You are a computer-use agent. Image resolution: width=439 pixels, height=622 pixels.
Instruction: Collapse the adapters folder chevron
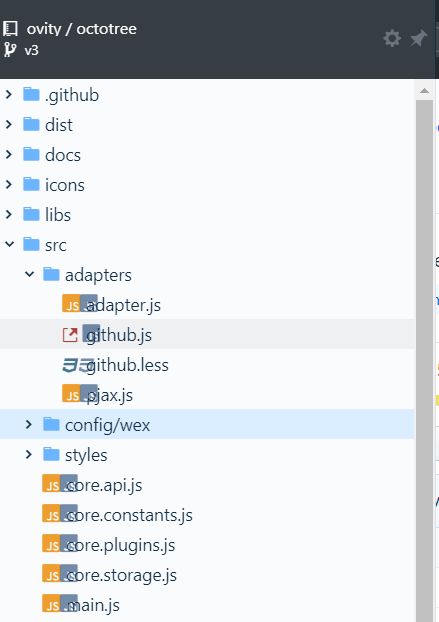pyautogui.click(x=29, y=274)
